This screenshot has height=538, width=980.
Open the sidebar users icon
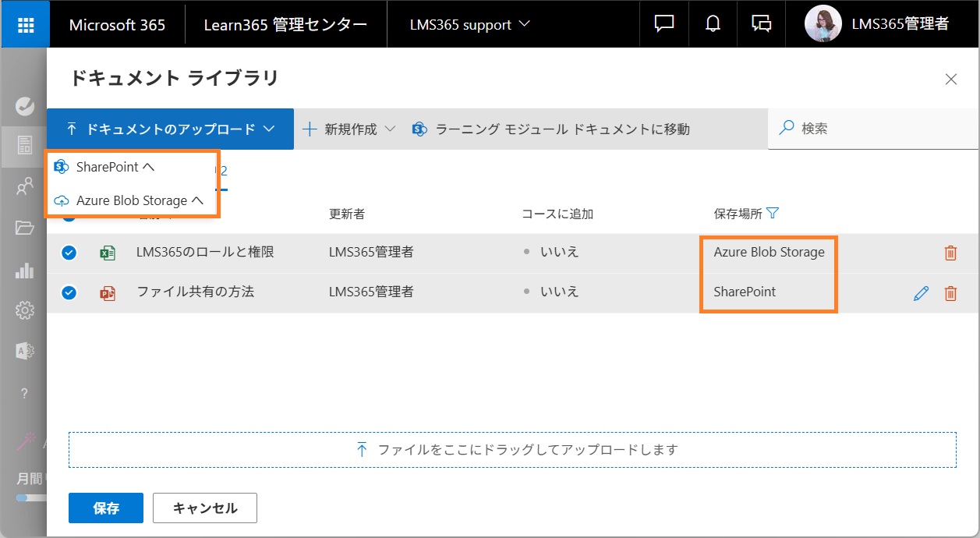25,187
